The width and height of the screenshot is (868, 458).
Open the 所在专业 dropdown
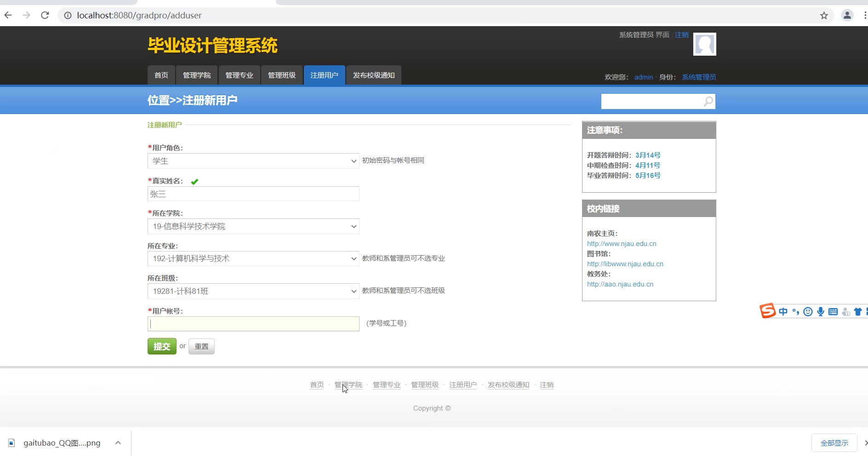[253, 258]
